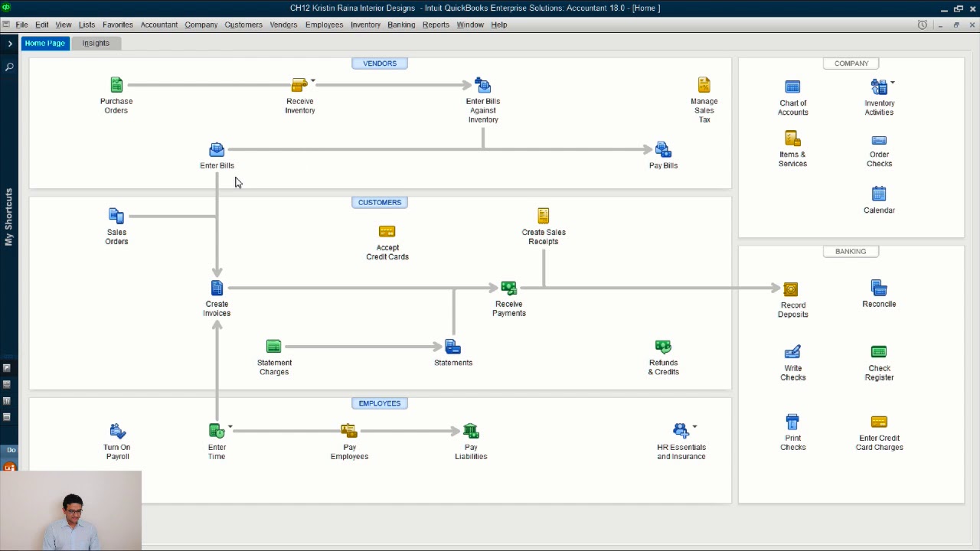Click Accept Credit Cards icon
Image resolution: width=980 pixels, height=551 pixels.
pyautogui.click(x=387, y=231)
